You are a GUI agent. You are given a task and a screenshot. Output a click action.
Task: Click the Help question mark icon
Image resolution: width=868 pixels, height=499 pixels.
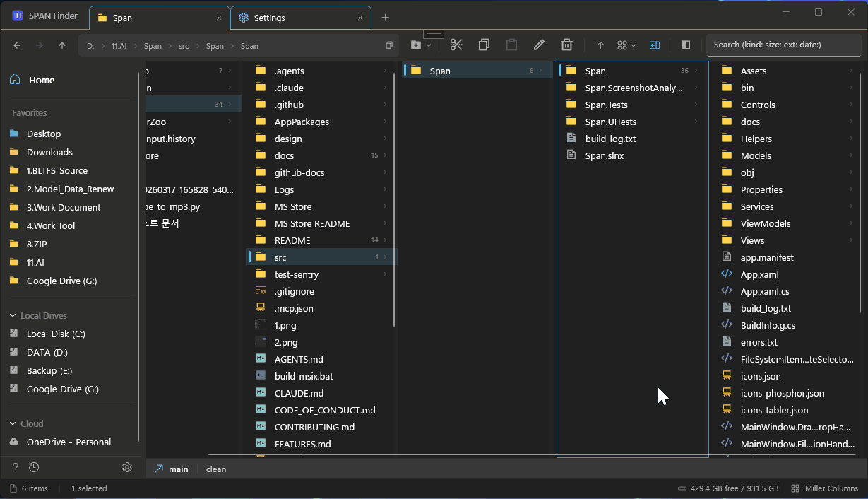[16, 467]
